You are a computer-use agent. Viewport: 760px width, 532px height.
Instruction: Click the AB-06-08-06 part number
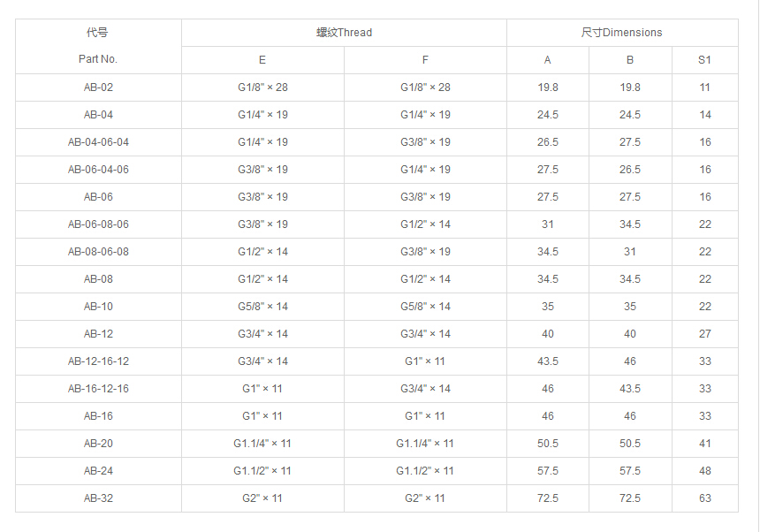point(98,224)
